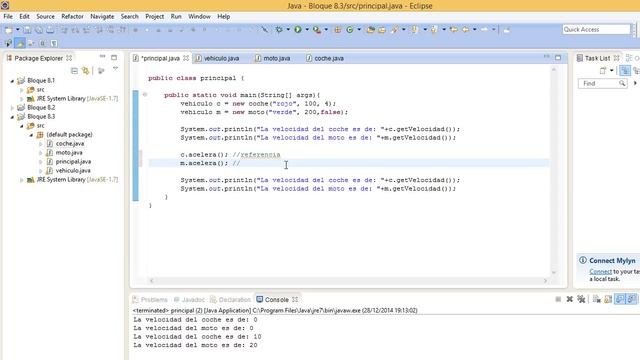Minimize the Package Explorer view

click(102, 57)
